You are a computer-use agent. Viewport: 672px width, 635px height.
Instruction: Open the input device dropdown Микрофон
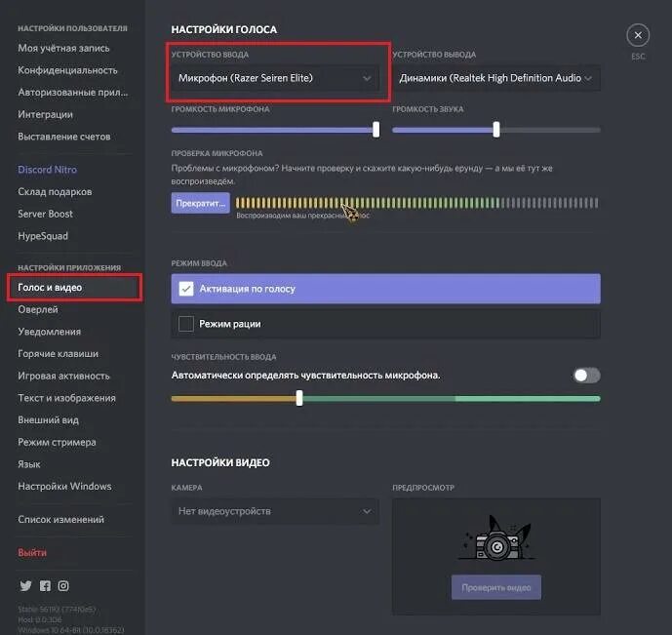(x=275, y=78)
